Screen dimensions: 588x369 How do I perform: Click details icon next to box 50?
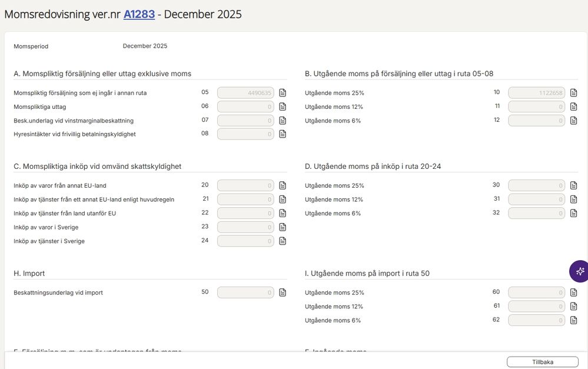pos(283,292)
